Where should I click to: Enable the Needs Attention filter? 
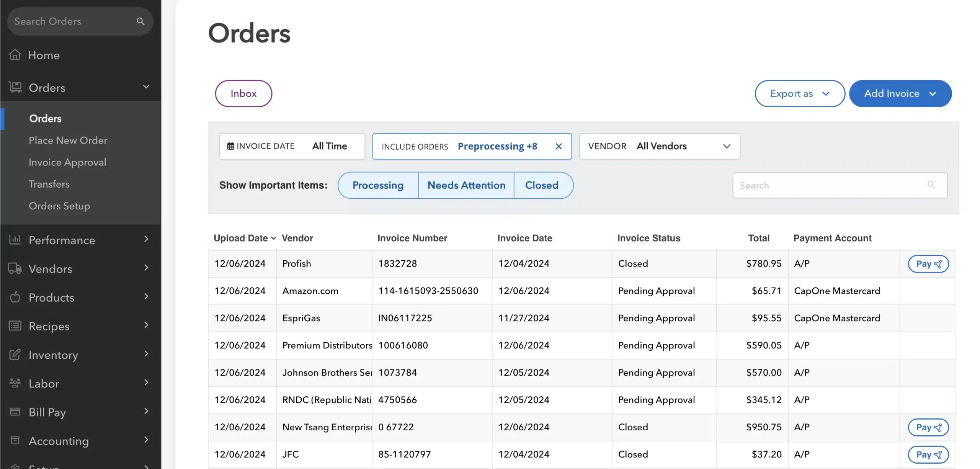point(466,185)
